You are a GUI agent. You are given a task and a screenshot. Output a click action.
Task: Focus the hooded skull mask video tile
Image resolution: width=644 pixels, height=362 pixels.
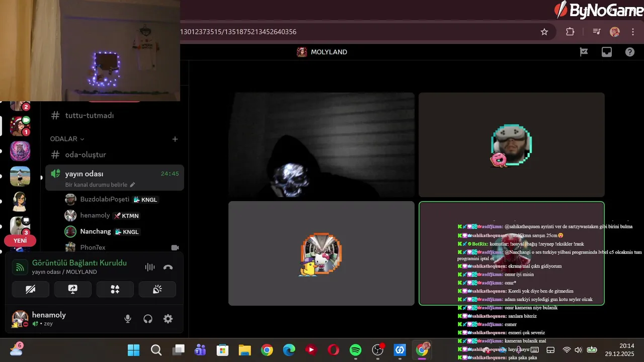click(x=321, y=145)
